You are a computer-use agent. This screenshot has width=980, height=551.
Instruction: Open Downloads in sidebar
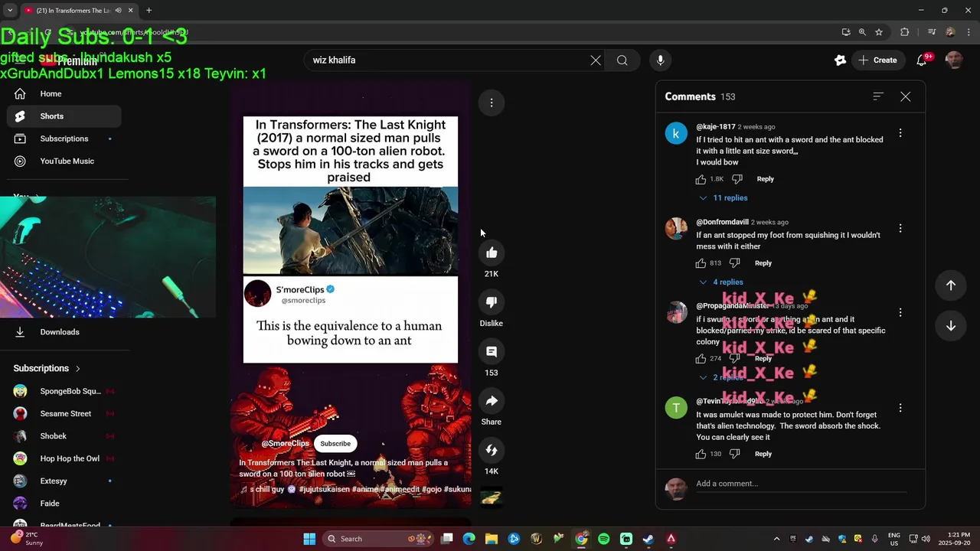click(64, 332)
